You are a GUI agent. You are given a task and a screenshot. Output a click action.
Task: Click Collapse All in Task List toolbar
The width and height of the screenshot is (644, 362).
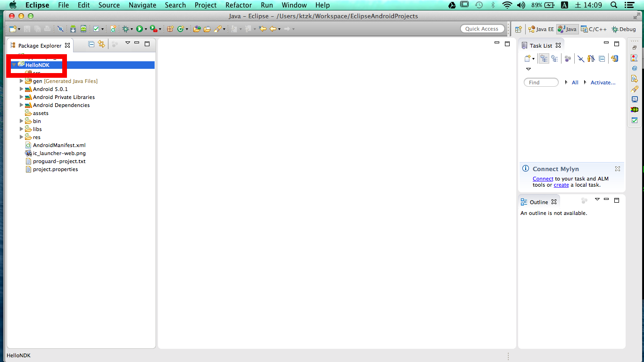tap(602, 59)
